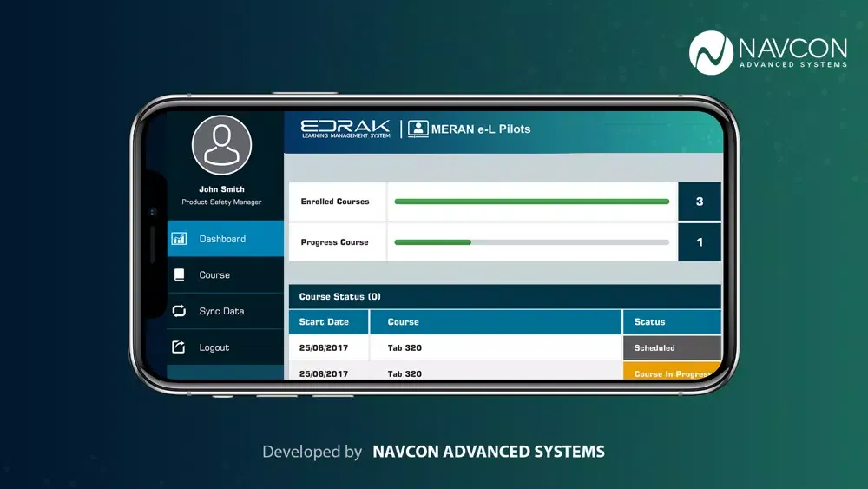The image size is (868, 489).
Task: Click the Tab 320 course in the Scheduled row
Action: (404, 347)
